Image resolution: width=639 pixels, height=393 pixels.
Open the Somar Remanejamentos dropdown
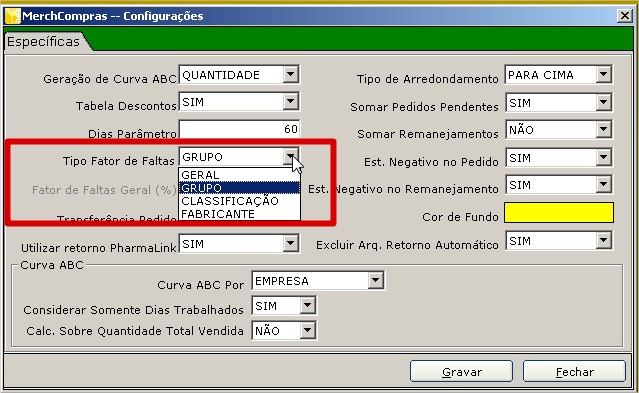604,130
